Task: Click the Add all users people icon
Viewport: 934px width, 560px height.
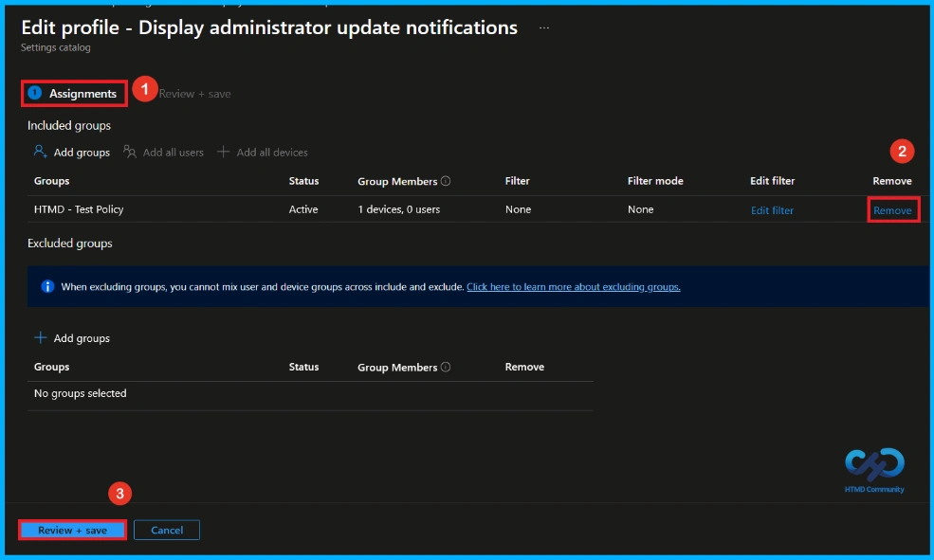Action: (x=129, y=152)
